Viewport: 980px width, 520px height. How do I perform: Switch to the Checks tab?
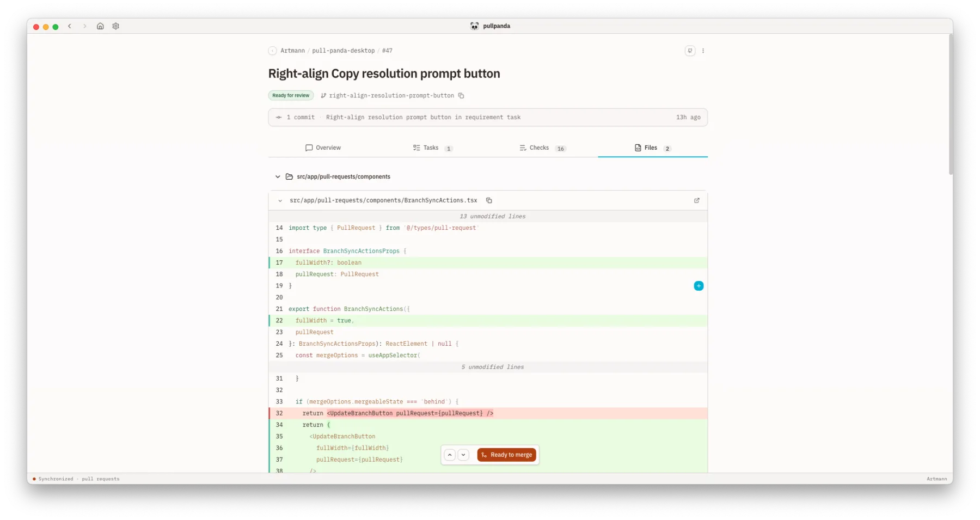543,148
